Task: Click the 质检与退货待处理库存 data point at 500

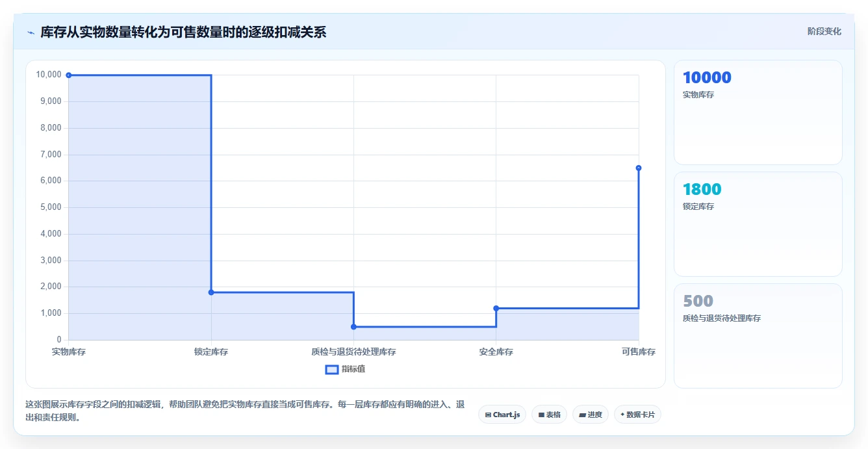Action: [353, 327]
